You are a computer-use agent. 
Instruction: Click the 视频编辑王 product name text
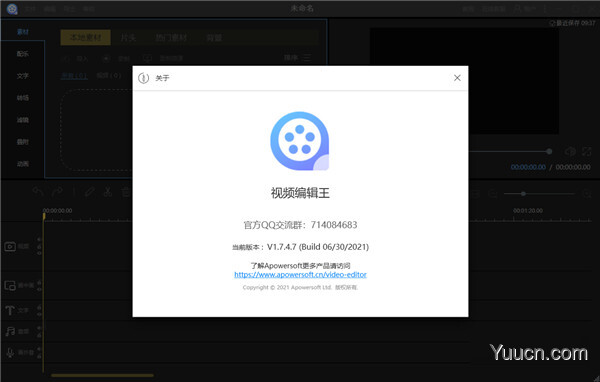(x=300, y=193)
